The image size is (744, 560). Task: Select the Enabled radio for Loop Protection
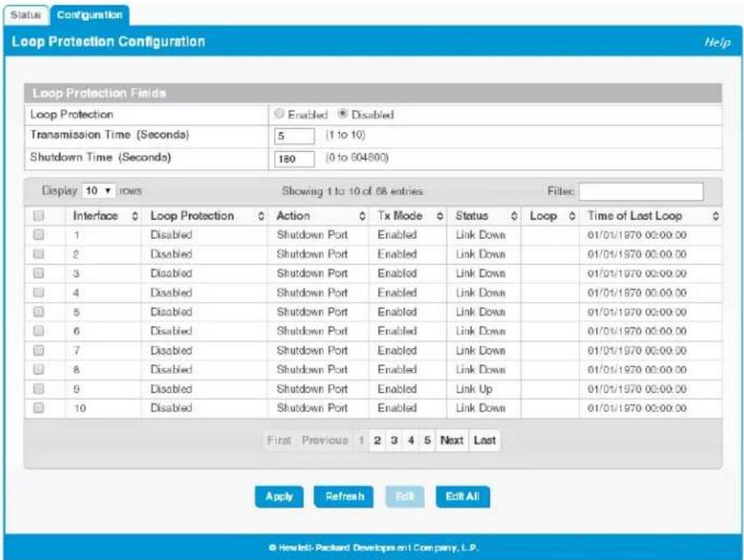(279, 113)
